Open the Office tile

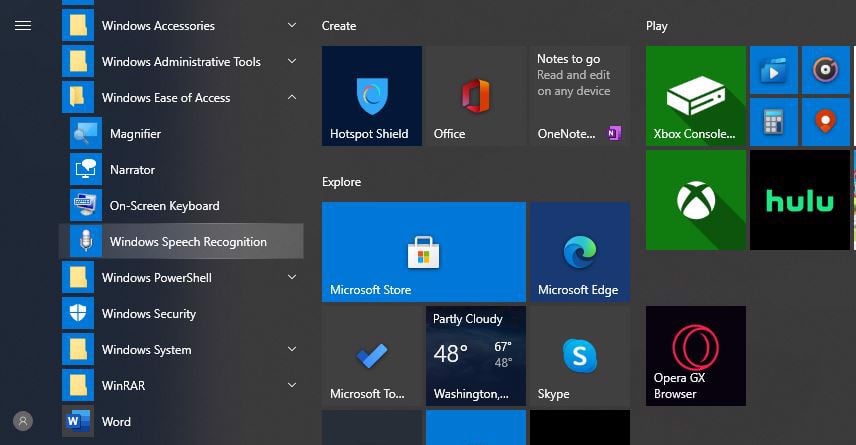tap(475, 96)
